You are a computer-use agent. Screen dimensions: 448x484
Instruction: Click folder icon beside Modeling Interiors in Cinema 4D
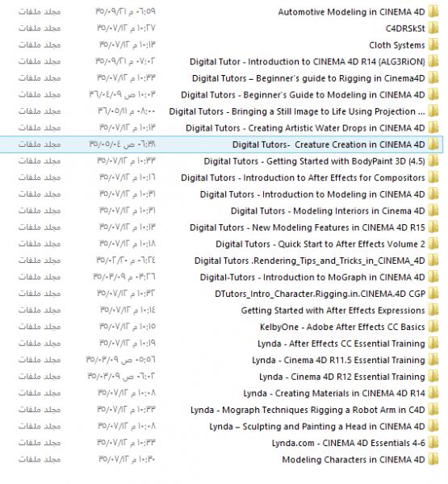click(433, 211)
